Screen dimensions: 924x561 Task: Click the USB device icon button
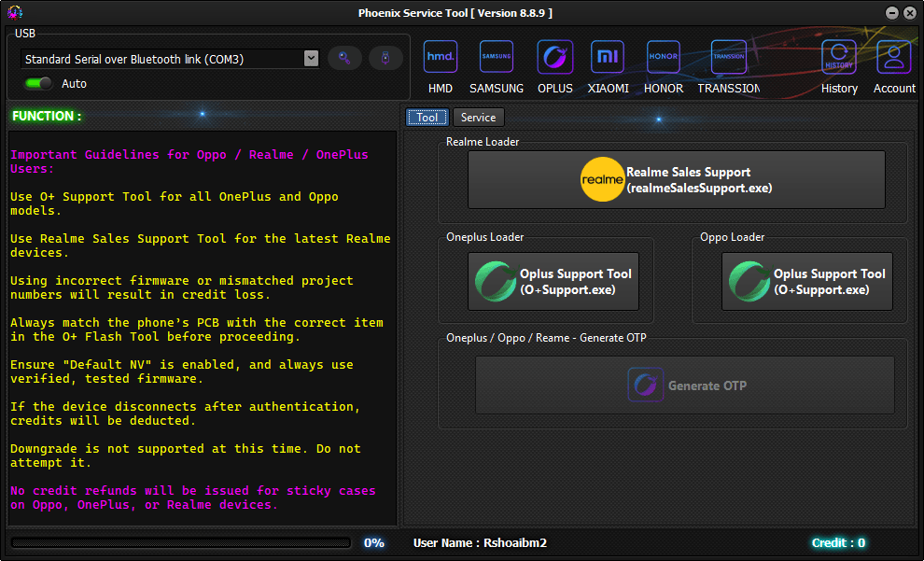385,58
